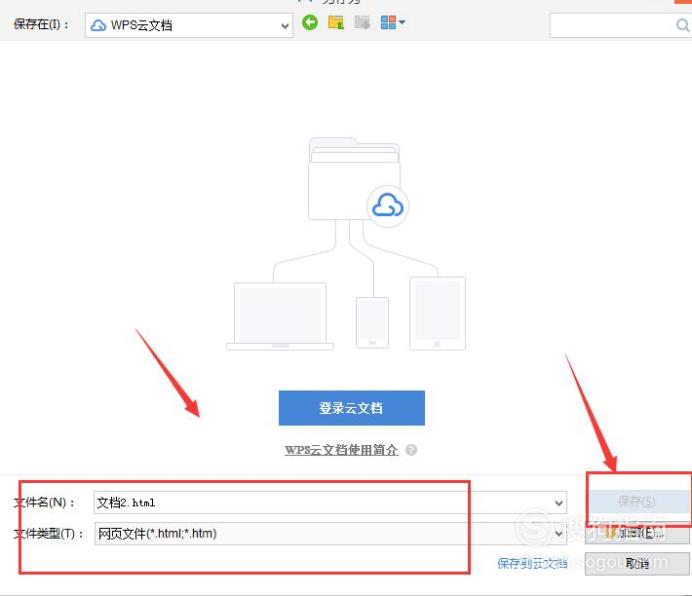Click the 加密(E)... button
This screenshot has width=692, height=596.
[637, 533]
